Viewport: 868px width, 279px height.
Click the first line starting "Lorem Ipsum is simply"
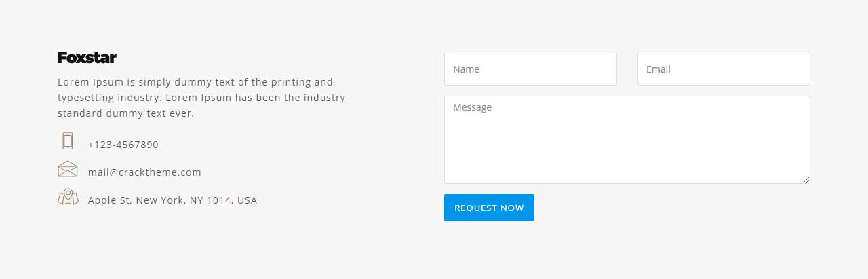(195, 82)
